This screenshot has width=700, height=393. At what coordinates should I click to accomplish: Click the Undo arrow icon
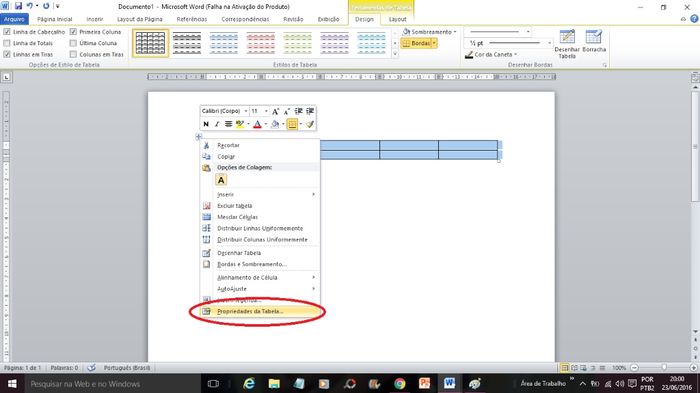click(29, 6)
